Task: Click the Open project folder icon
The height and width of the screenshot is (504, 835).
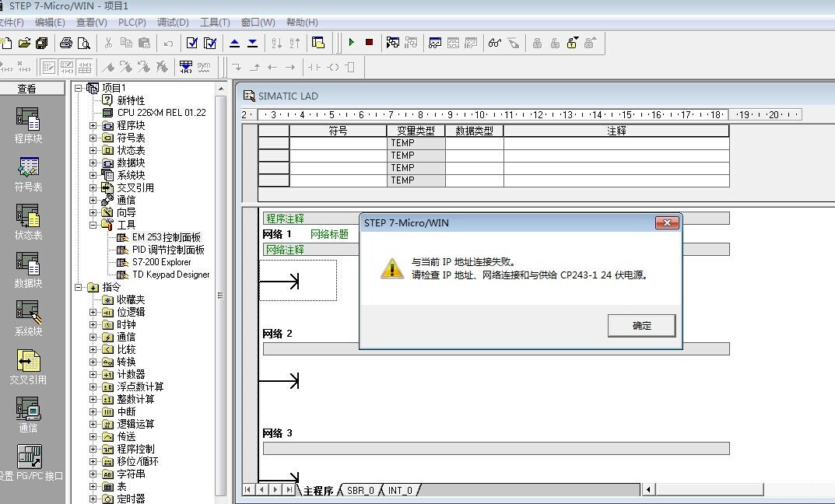Action: [24, 43]
